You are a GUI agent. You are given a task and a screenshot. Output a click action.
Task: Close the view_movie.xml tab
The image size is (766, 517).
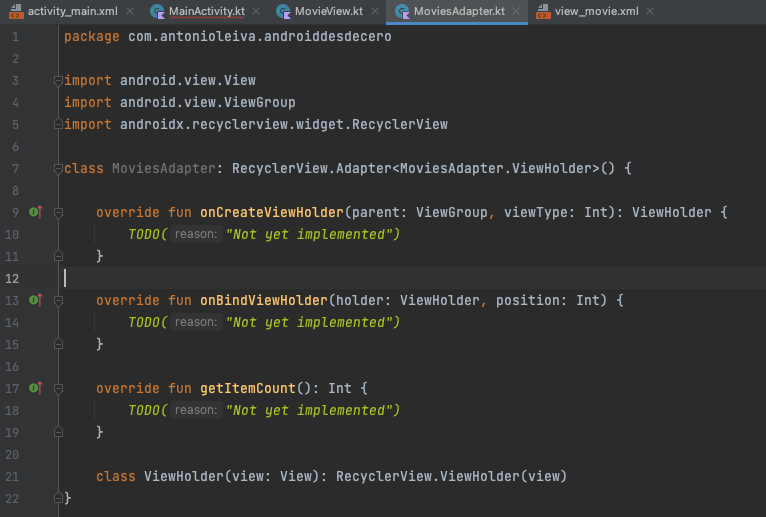650,11
